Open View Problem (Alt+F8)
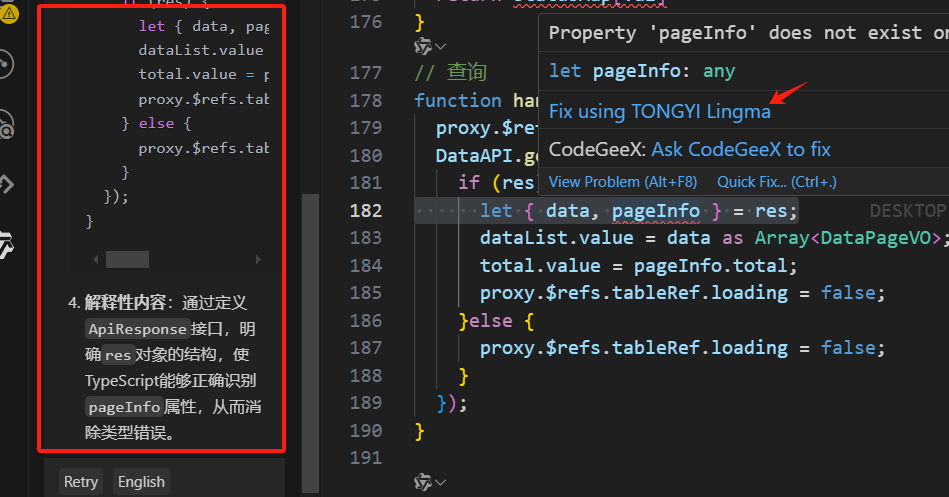949x497 pixels. pos(623,182)
